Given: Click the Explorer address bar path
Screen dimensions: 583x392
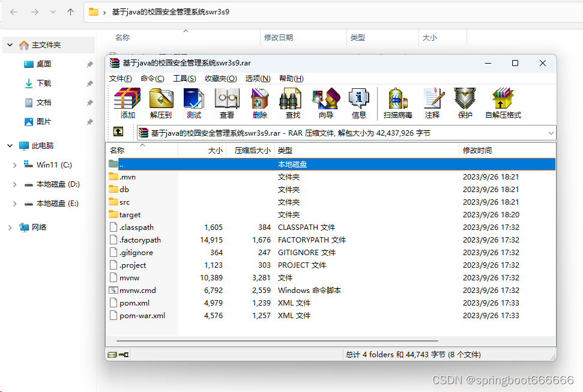Looking at the screenshot, I should point(171,12).
